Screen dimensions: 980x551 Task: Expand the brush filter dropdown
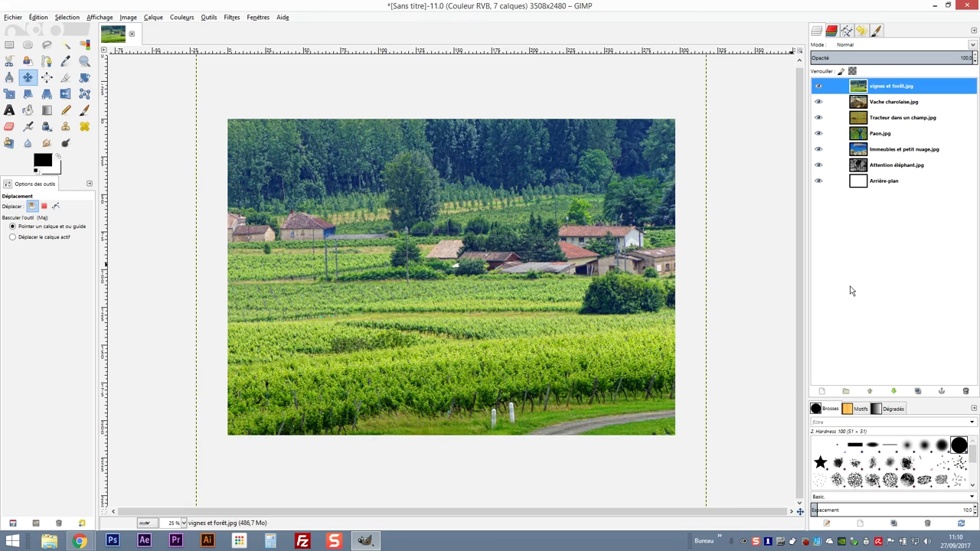(x=972, y=422)
